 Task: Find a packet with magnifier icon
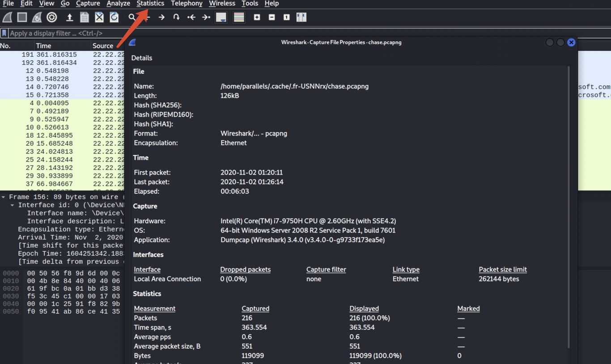(x=132, y=17)
